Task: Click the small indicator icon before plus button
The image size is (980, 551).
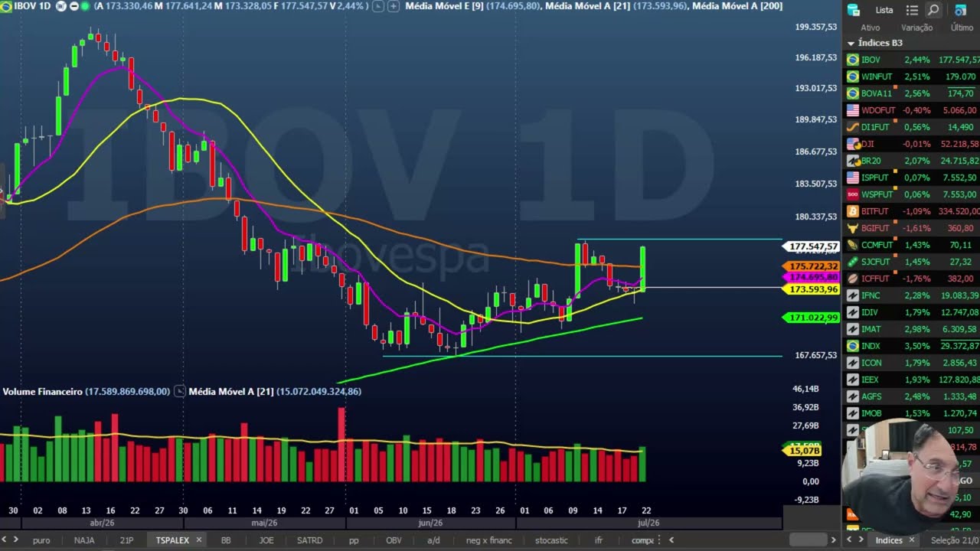Action: (378, 6)
